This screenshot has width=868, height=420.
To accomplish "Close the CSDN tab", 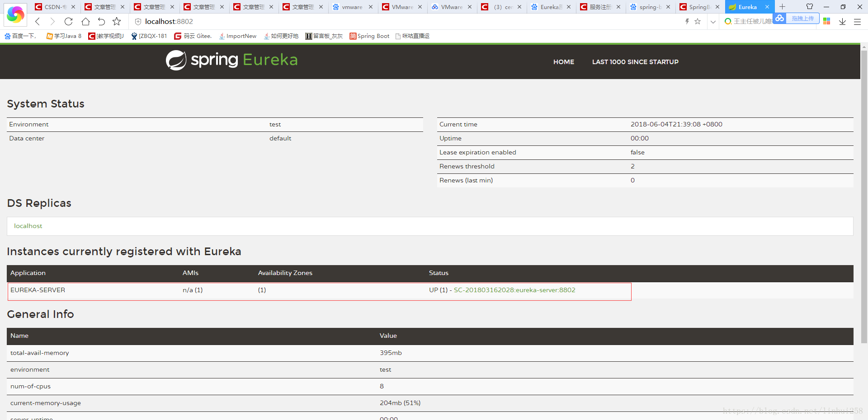I will pos(73,7).
